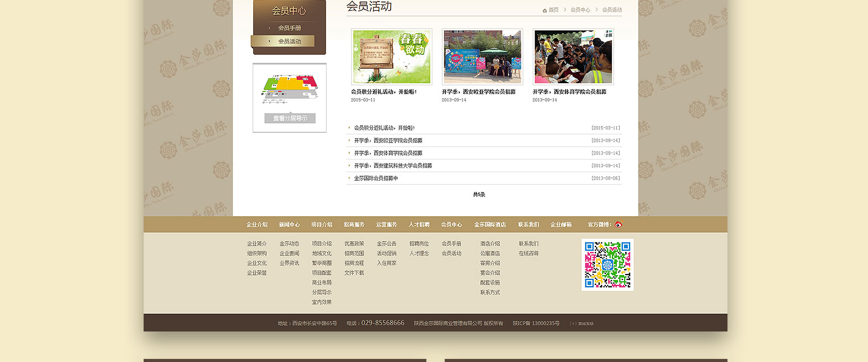Viewport: 868px width, 362px height.
Task: Open the 西安欧亚学院 recruitment photo
Action: pyautogui.click(x=482, y=56)
